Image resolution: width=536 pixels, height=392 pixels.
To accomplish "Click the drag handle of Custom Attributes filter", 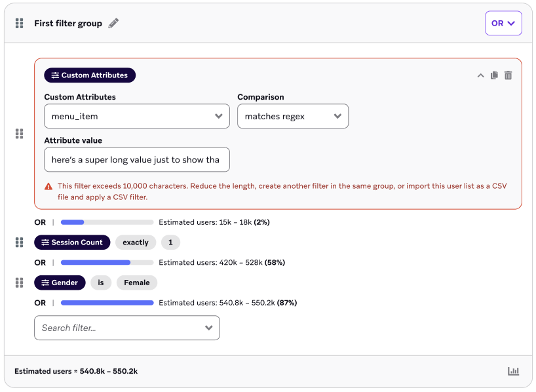I will (x=20, y=134).
